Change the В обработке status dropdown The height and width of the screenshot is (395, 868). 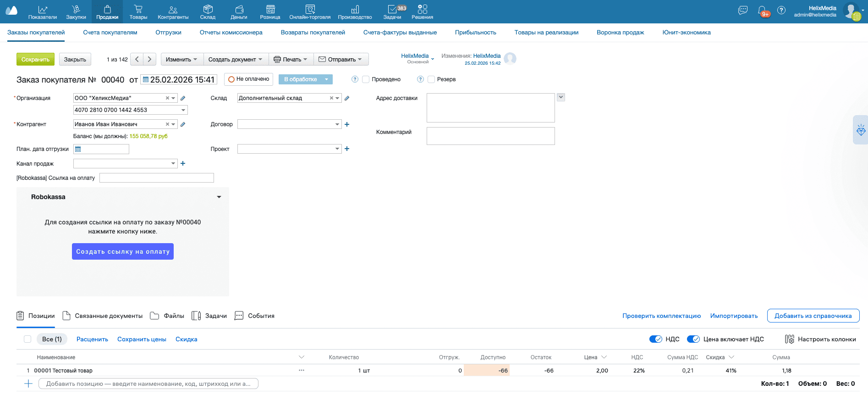305,79
